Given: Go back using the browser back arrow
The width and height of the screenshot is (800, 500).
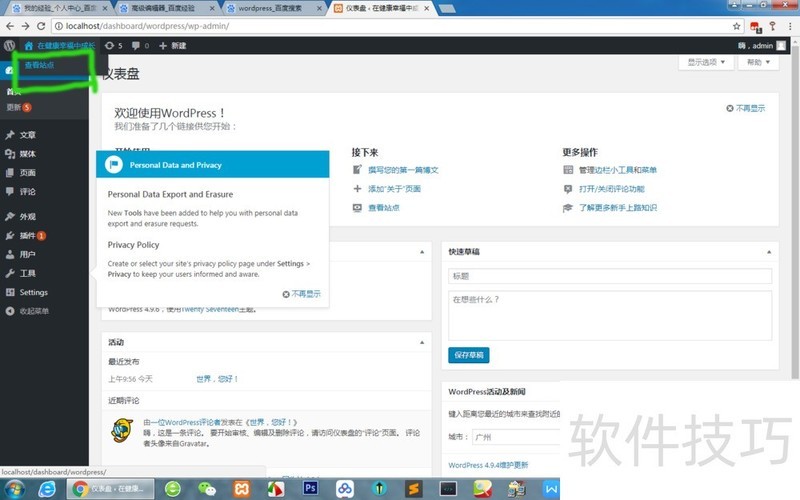Looking at the screenshot, I should (x=10, y=26).
